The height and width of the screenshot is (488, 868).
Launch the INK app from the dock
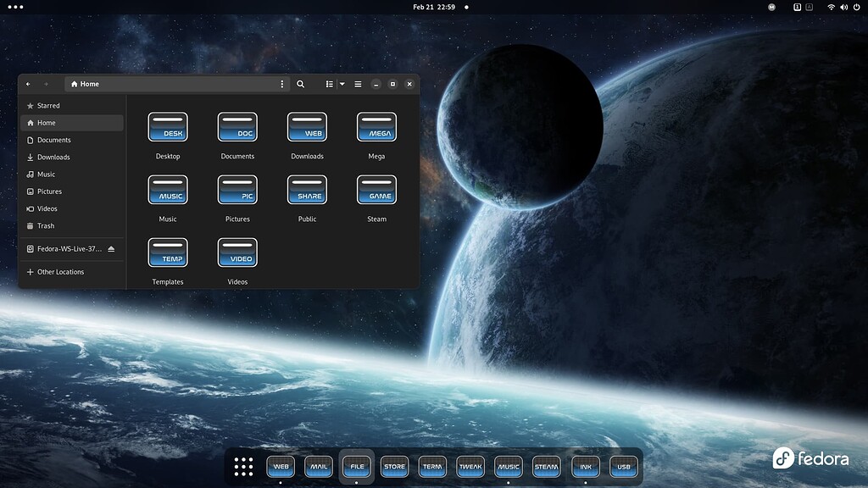pyautogui.click(x=584, y=467)
